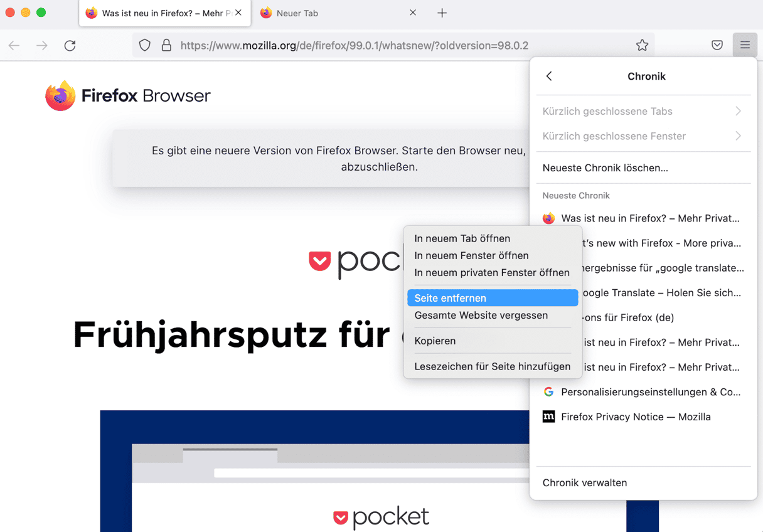Open Personalisierungseinstellungen Google history entry
This screenshot has width=763, height=532.
point(643,392)
